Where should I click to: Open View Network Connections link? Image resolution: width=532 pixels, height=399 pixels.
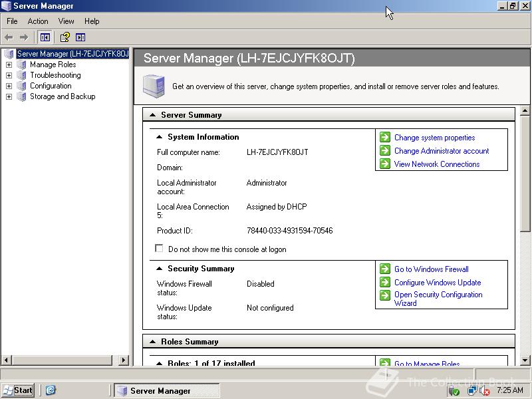pyautogui.click(x=437, y=164)
